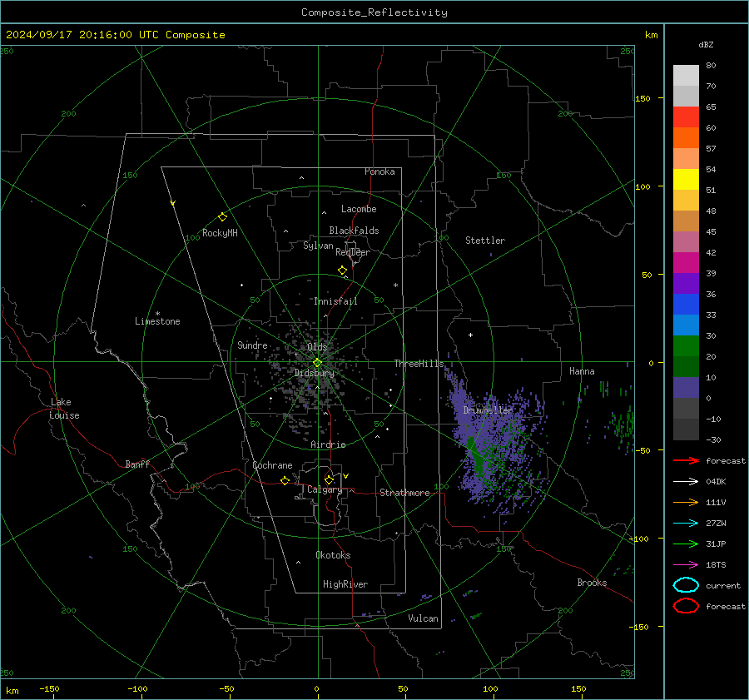Click the Ponoka city label
749x700 pixels.
(379, 171)
